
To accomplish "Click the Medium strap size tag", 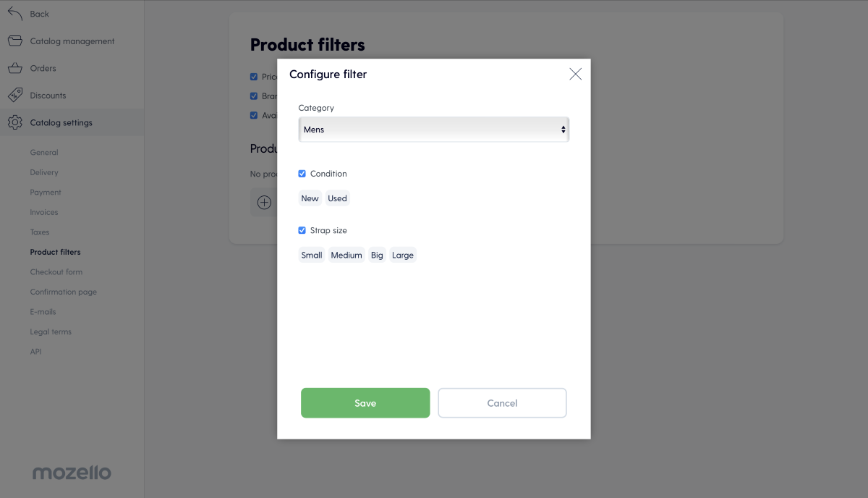I will point(346,255).
